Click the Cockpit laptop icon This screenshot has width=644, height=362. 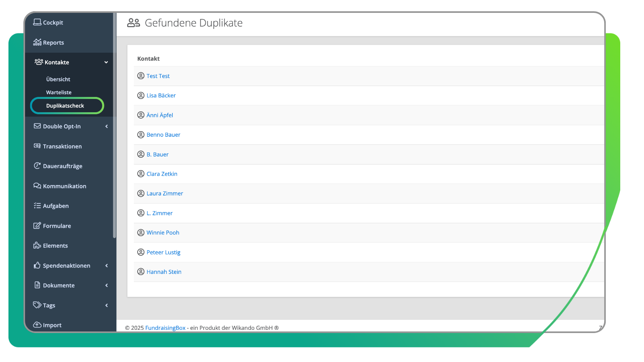(37, 22)
